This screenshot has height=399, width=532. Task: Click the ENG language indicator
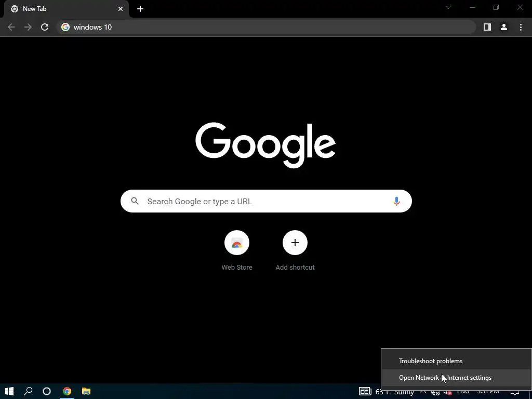coord(463,391)
